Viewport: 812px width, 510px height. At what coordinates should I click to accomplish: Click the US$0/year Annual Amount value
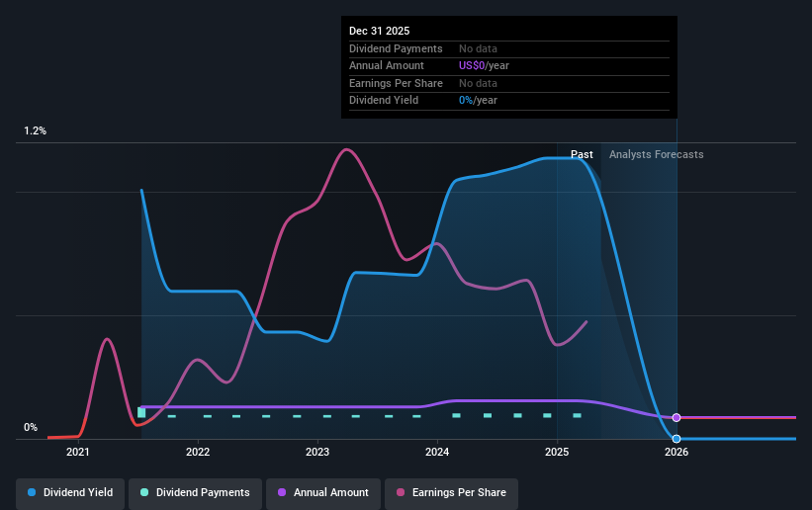point(484,66)
